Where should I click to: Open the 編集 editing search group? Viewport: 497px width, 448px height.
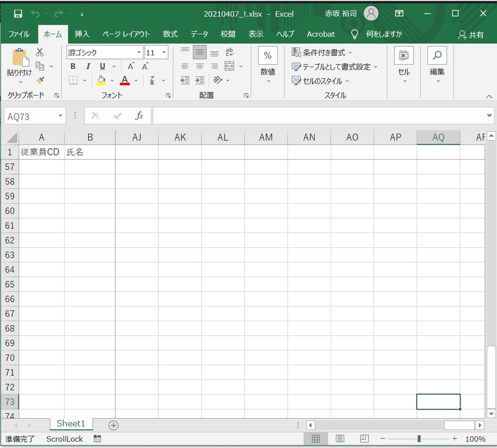437,65
